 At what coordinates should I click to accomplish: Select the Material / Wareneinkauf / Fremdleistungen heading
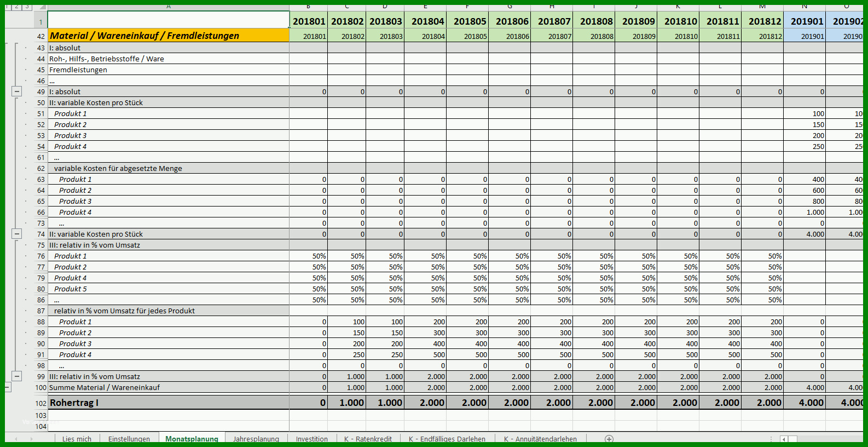(169, 36)
